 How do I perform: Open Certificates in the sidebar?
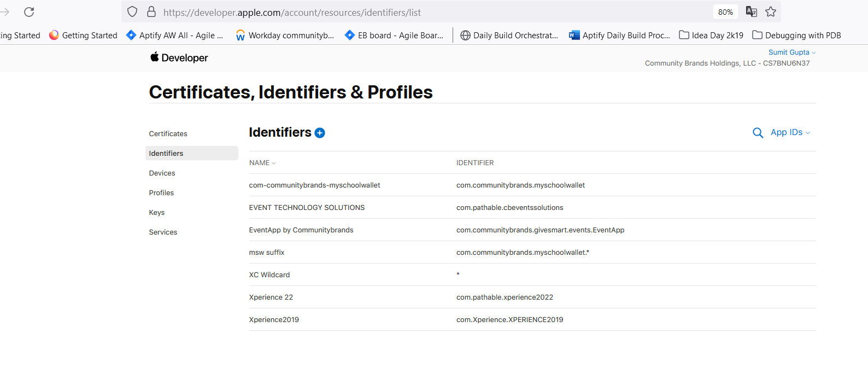coord(168,134)
